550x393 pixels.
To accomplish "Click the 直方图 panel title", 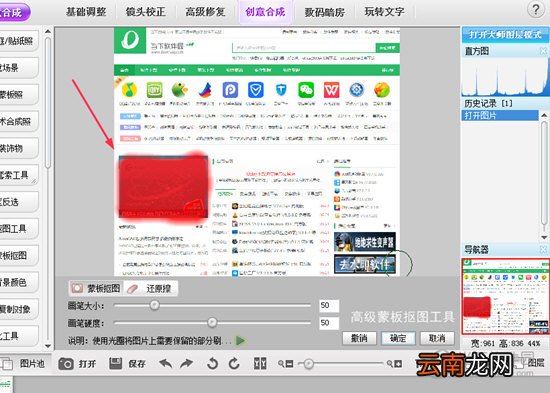I will (x=476, y=51).
